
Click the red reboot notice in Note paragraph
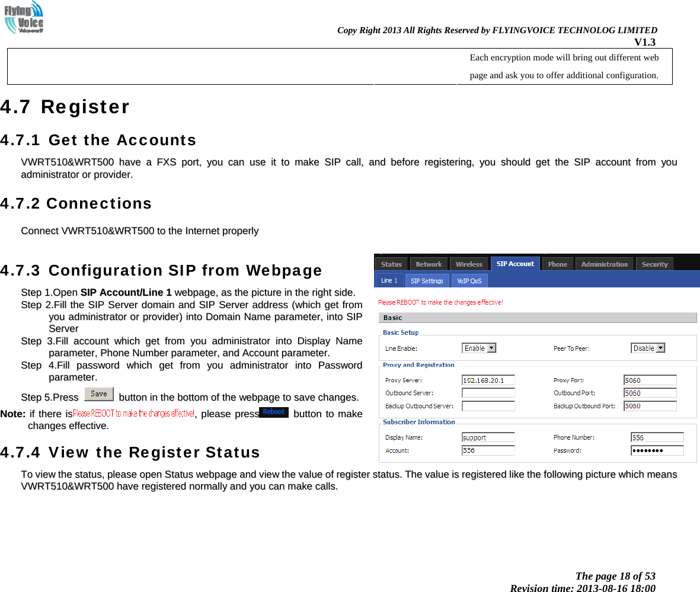pos(133,414)
